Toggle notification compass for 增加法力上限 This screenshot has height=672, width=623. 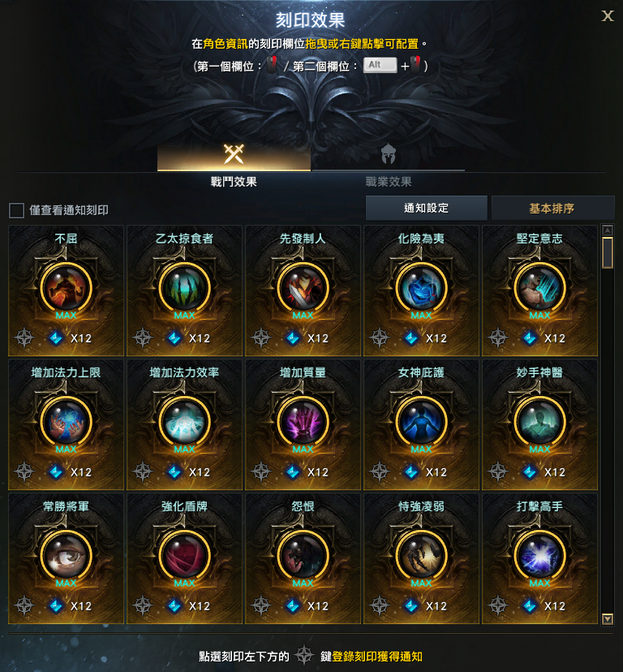coord(24,472)
